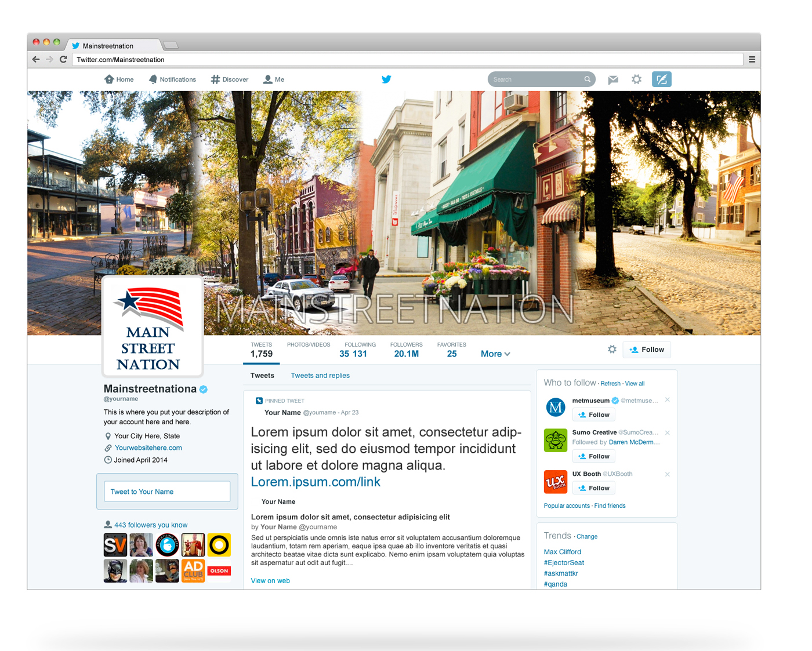Click the SV follower avatar

coord(115,545)
